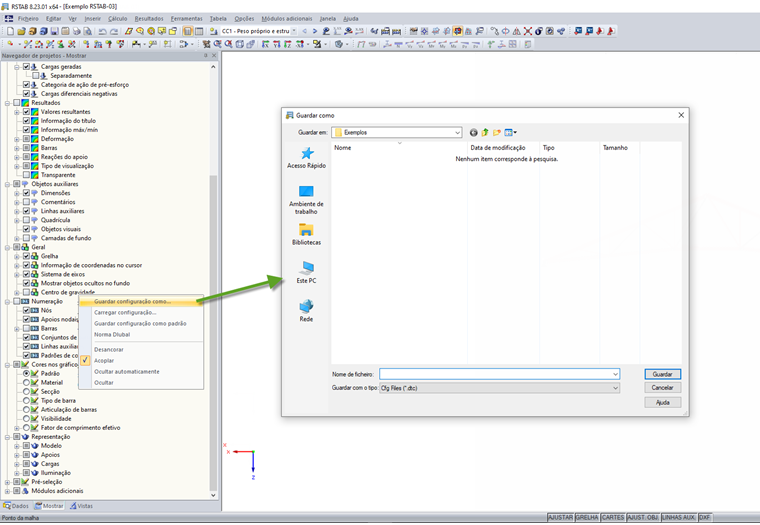Set view in Z direction icon
The image size is (760, 525).
(x=287, y=44)
